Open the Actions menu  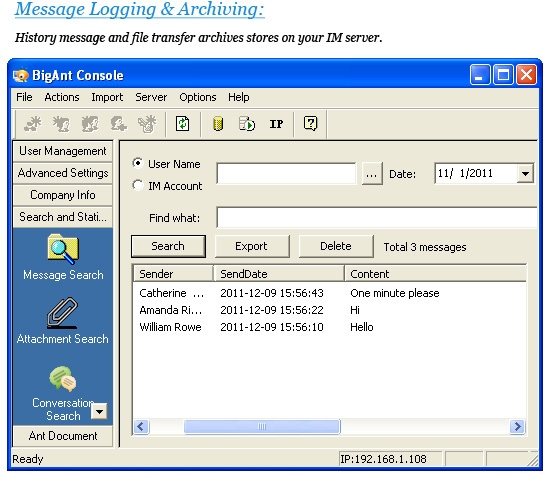62,97
